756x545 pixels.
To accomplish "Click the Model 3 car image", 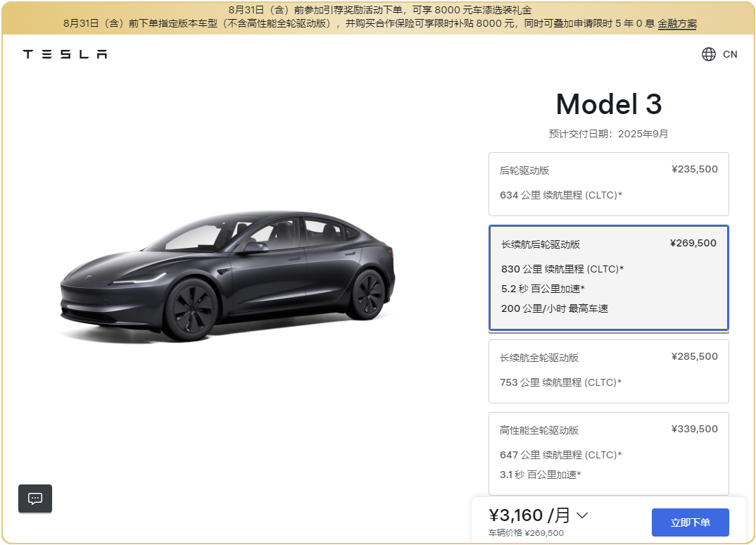I will coord(227,276).
